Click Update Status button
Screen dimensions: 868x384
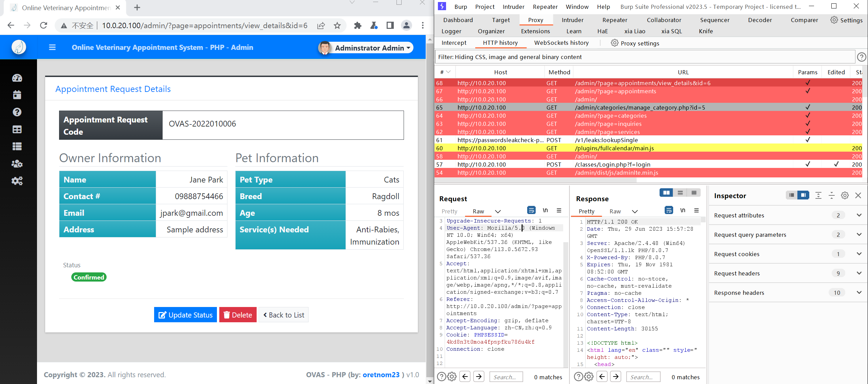(185, 315)
